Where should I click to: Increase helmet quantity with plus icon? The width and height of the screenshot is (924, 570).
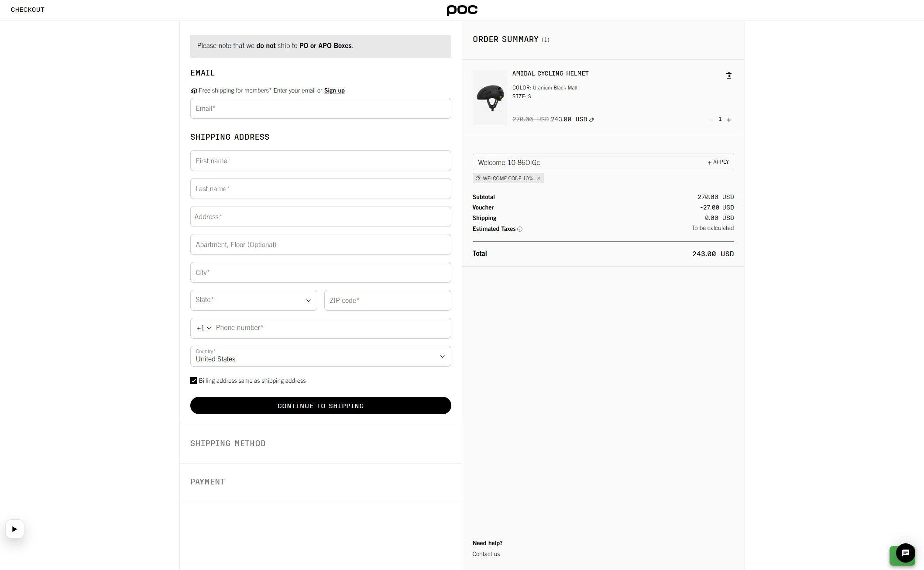[x=728, y=120]
